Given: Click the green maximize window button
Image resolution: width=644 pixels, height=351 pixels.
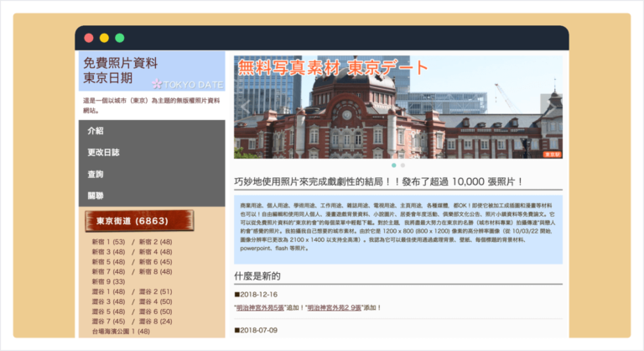Looking at the screenshot, I should [120, 38].
